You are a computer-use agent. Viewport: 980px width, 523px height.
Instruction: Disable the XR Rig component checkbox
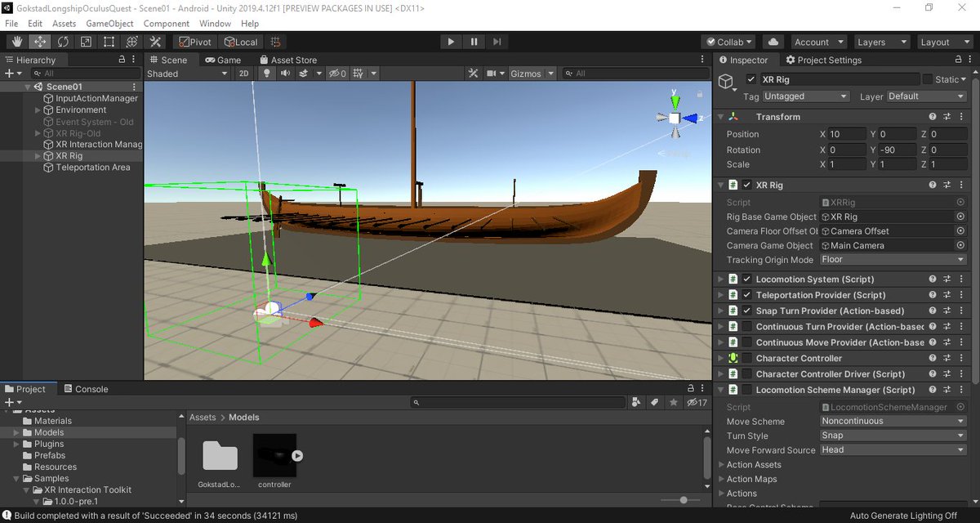pos(747,186)
